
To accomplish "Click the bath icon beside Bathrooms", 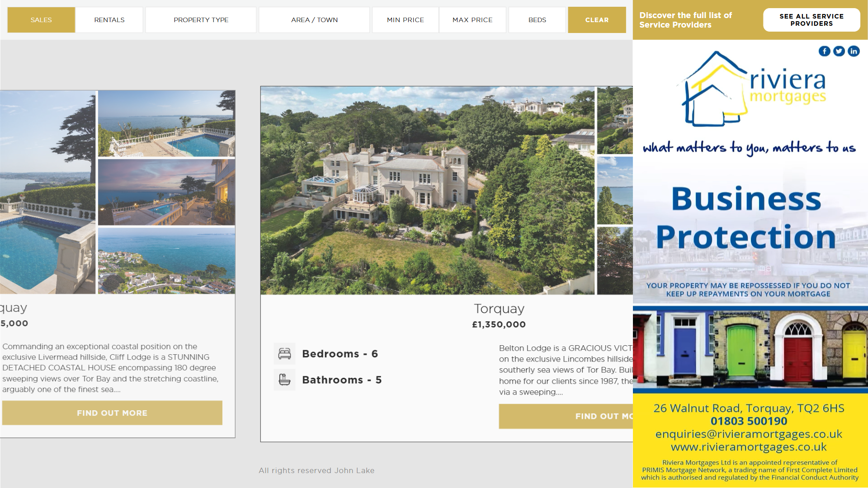I will pyautogui.click(x=284, y=380).
